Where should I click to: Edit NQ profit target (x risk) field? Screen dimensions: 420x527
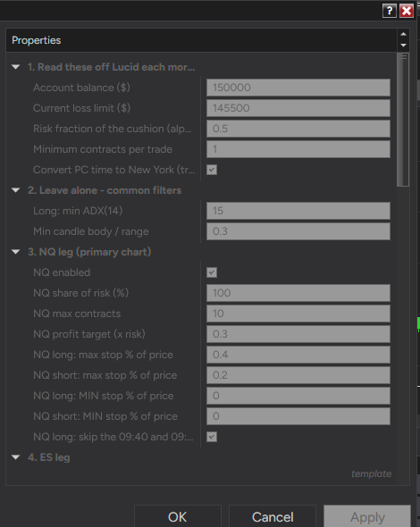(298, 334)
